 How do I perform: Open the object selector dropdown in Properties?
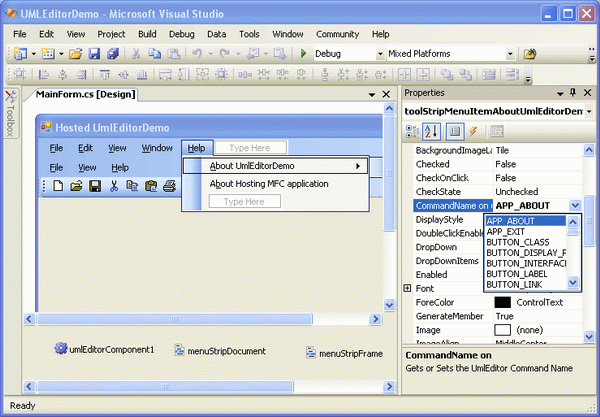click(589, 112)
